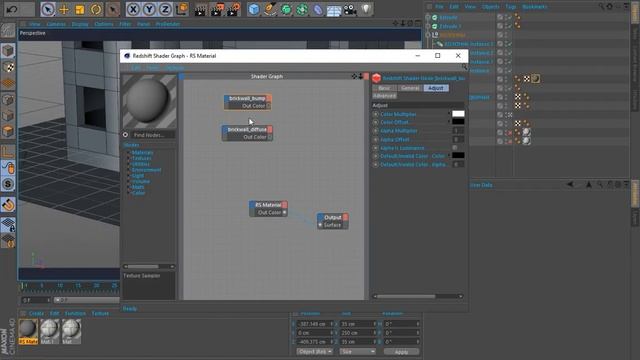Click the Camera object icon
Image resolution: width=640 pixels, height=360 pixels.
click(x=350, y=9)
